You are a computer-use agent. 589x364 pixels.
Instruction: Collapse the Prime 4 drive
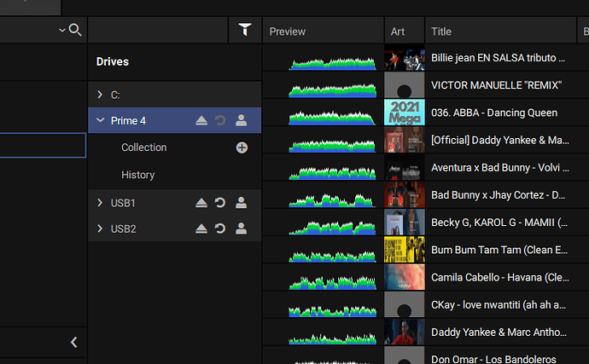tap(100, 120)
